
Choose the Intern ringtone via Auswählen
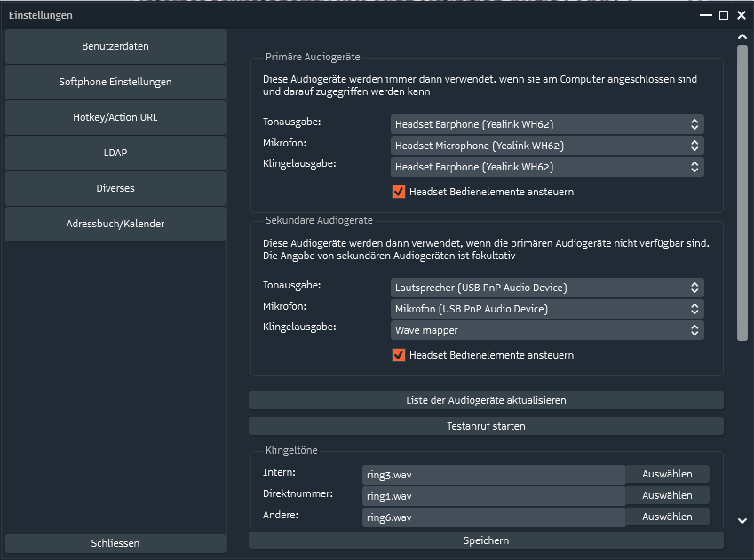point(667,474)
